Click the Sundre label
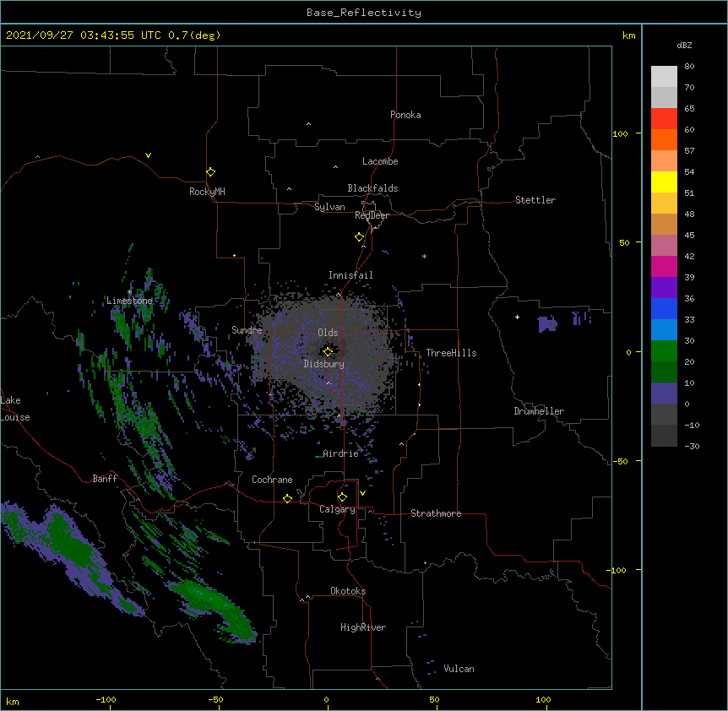Screen dimensions: 728x711 [x=247, y=330]
